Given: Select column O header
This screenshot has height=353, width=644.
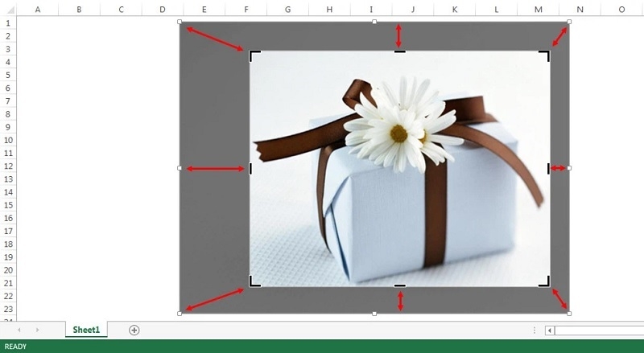Looking at the screenshot, I should click(x=621, y=9).
